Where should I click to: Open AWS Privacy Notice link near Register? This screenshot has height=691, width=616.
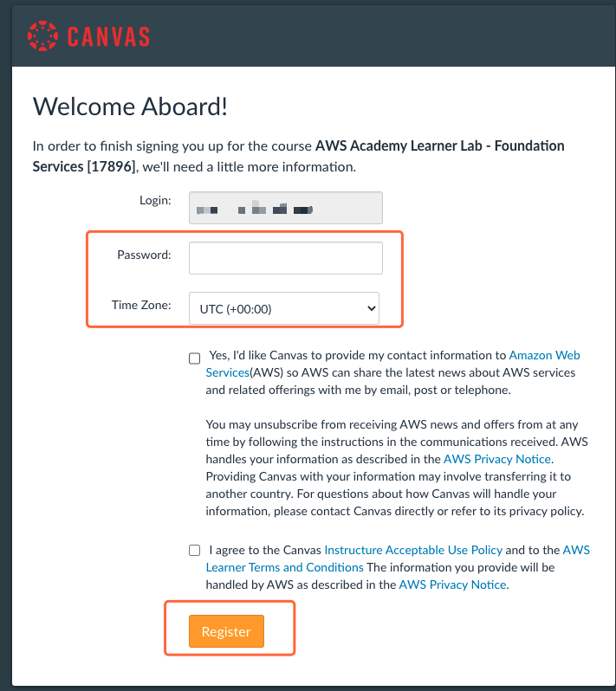pos(452,584)
